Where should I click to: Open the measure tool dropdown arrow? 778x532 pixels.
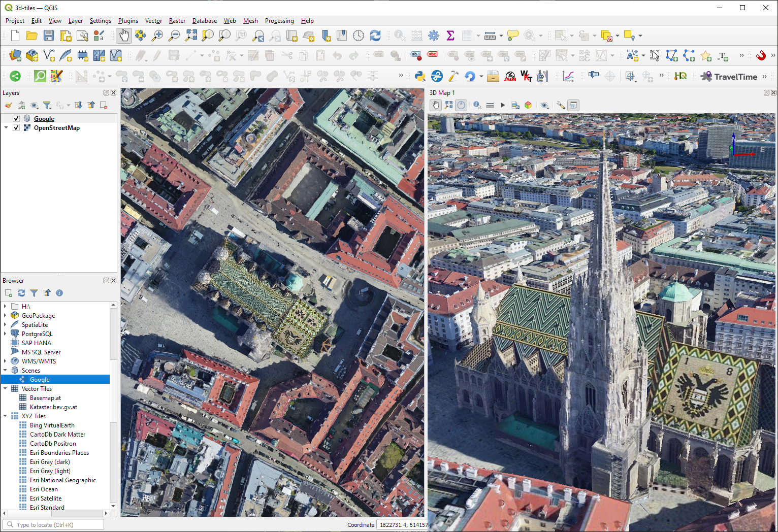501,36
